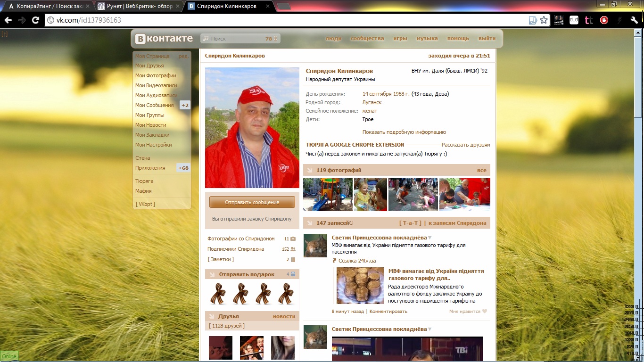Click the browser forward arrow
Viewport: 644px width, 362px height.
(x=22, y=20)
